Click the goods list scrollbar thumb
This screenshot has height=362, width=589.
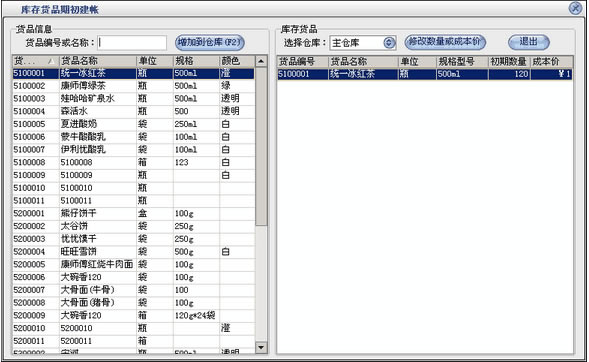(261, 146)
